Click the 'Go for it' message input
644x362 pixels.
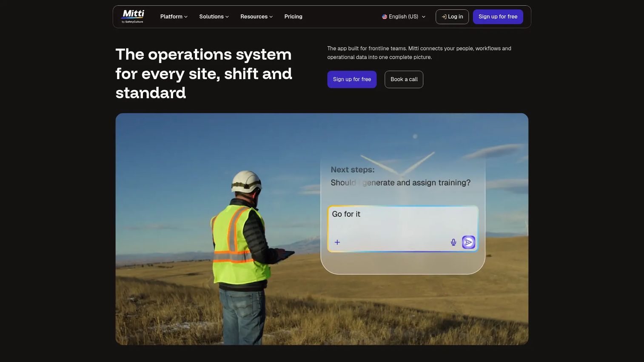[x=402, y=229]
